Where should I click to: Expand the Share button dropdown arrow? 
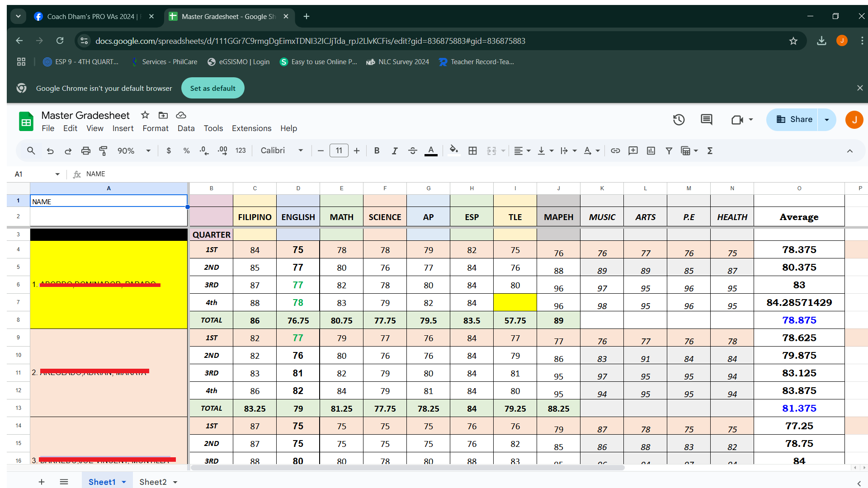click(x=826, y=120)
